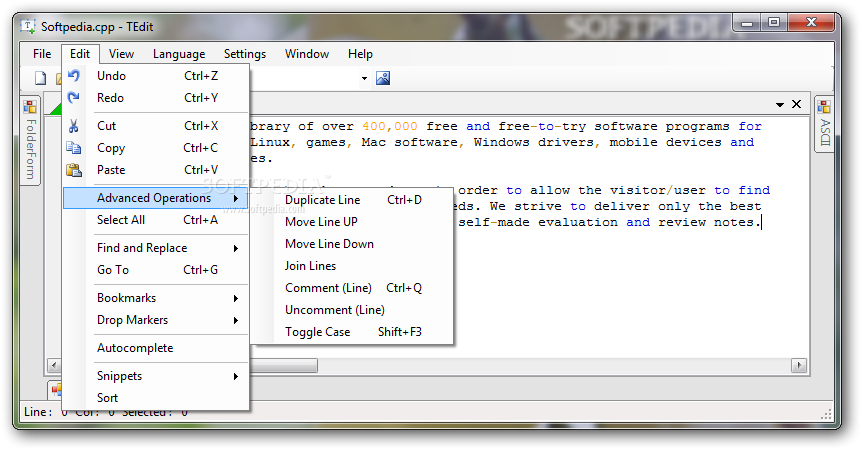Choose Undo from the Edit menu

[x=156, y=76]
